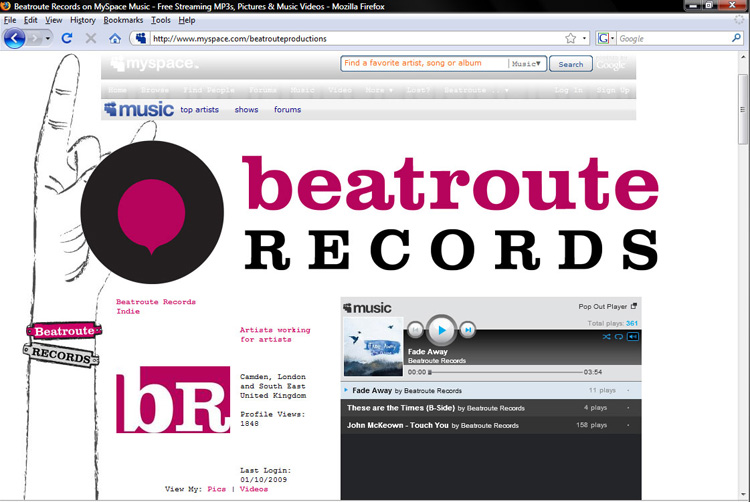750x502 pixels.
Task: Skip to next track in the player
Action: click(468, 329)
